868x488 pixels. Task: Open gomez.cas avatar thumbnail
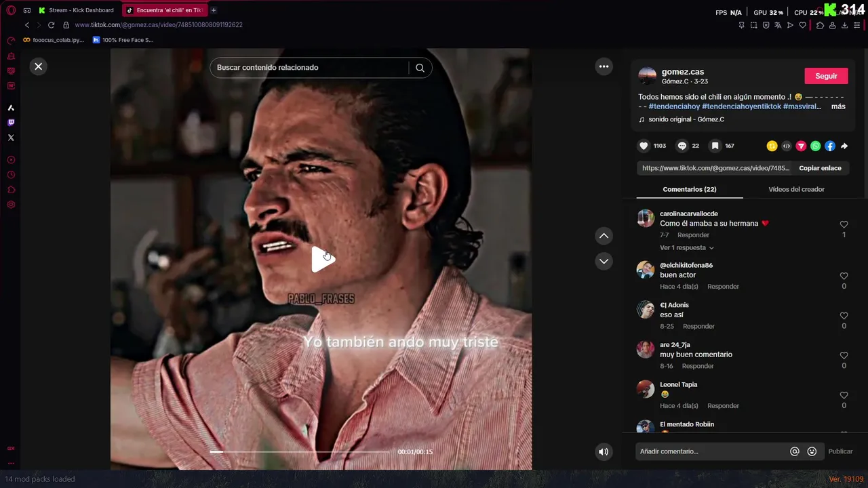click(648, 76)
